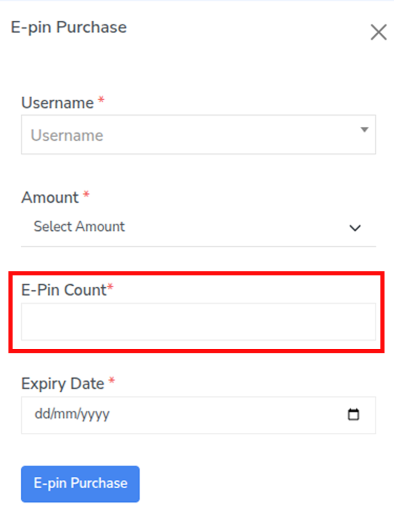
Task: Submit with the blue E-pin Purchase button
Action: [80, 484]
